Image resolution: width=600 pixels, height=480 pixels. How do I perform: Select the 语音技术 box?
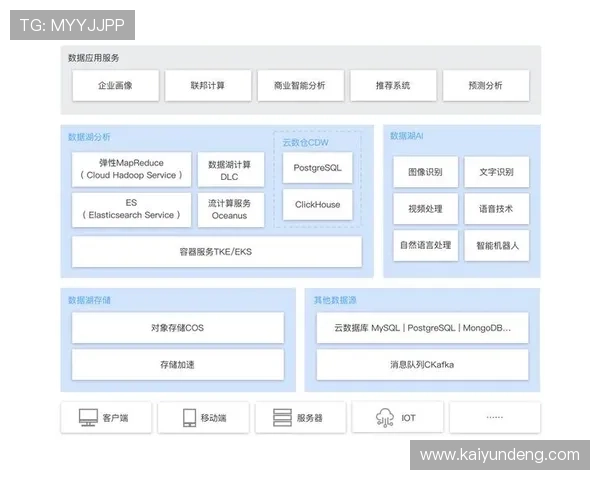[x=497, y=209]
